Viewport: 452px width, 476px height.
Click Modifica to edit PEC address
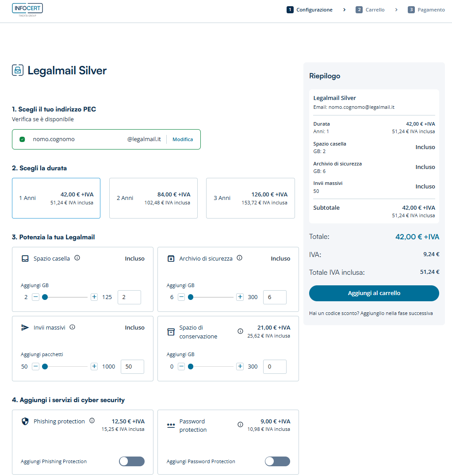click(x=183, y=139)
